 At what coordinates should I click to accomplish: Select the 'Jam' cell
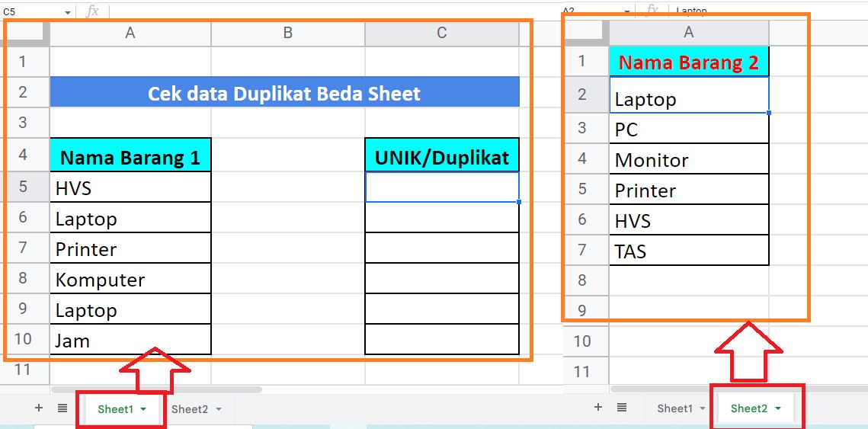pos(130,339)
